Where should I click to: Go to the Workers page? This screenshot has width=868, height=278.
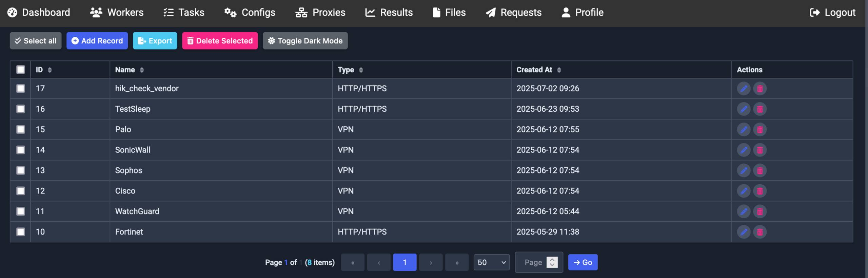[117, 13]
